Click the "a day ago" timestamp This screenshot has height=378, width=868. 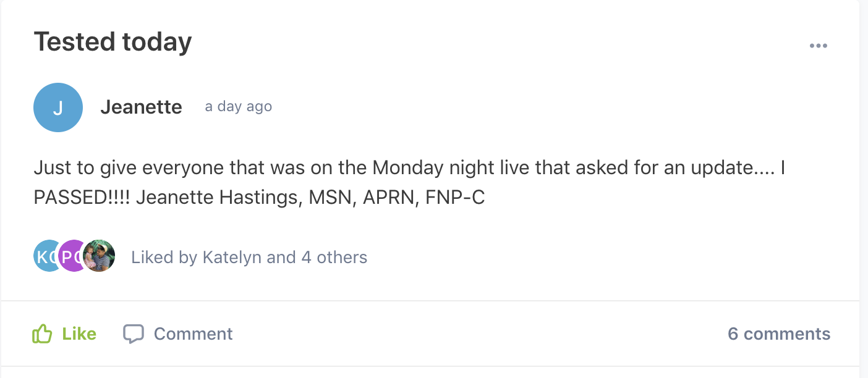(x=239, y=106)
